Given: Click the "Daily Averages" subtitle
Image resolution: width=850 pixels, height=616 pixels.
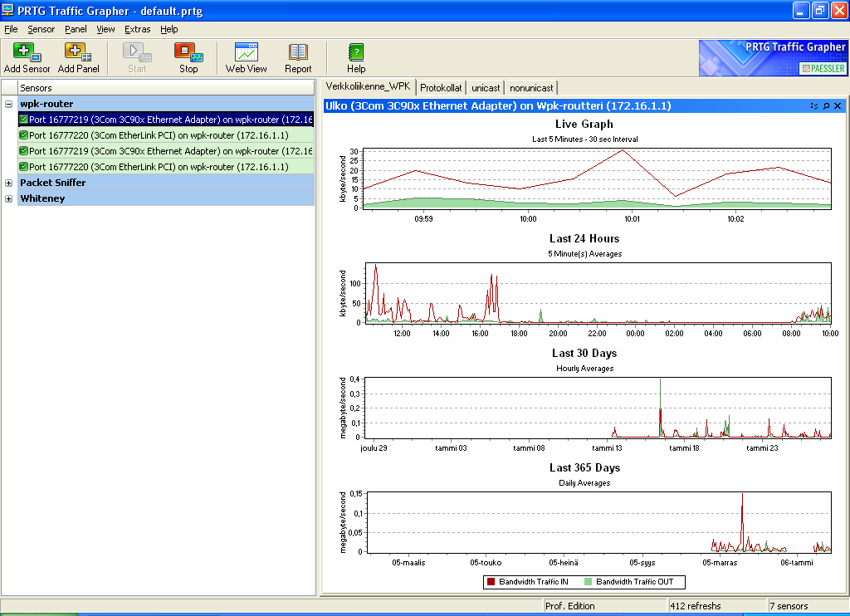Looking at the screenshot, I should (x=585, y=483).
